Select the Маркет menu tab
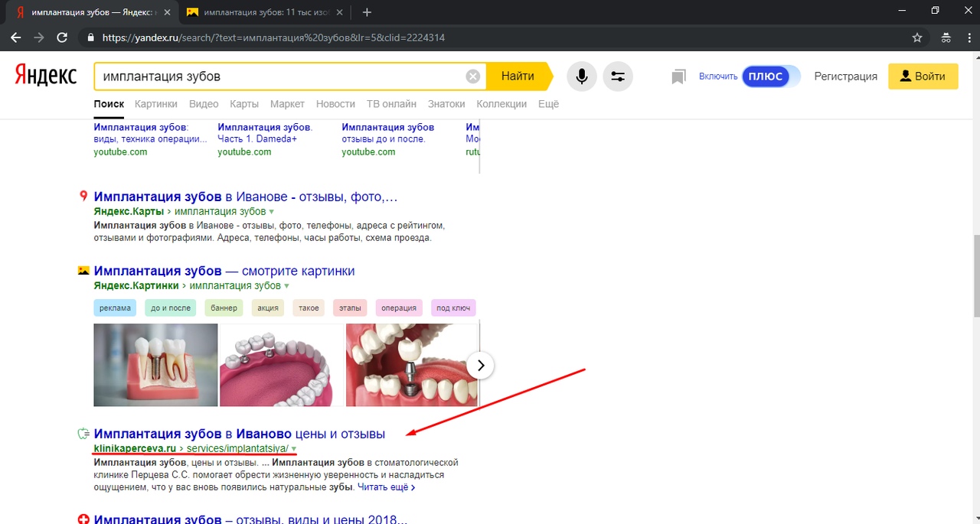This screenshot has height=524, width=980. pos(287,104)
